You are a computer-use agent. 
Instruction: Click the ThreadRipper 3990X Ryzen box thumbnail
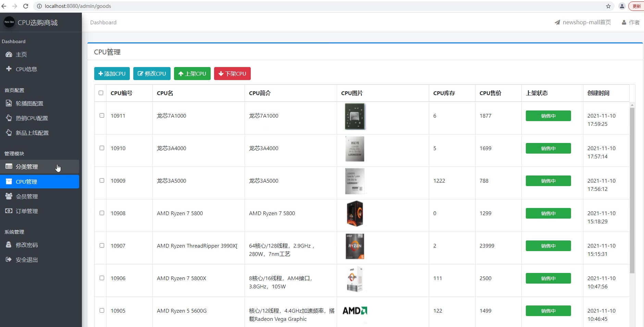pyautogui.click(x=355, y=246)
